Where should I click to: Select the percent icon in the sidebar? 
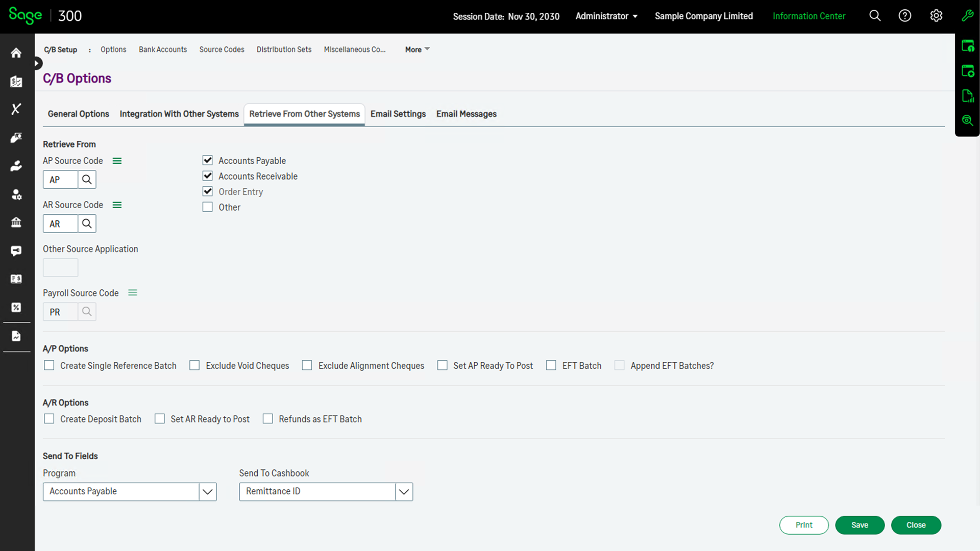click(16, 307)
